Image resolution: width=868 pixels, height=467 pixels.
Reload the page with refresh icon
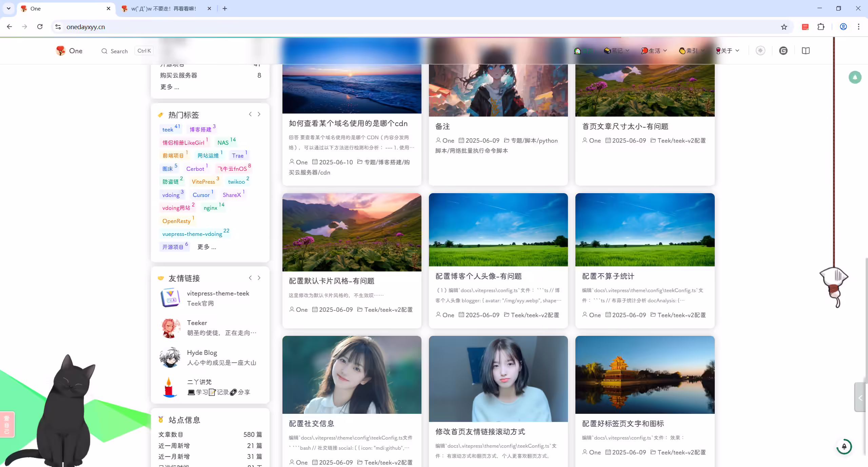click(40, 27)
